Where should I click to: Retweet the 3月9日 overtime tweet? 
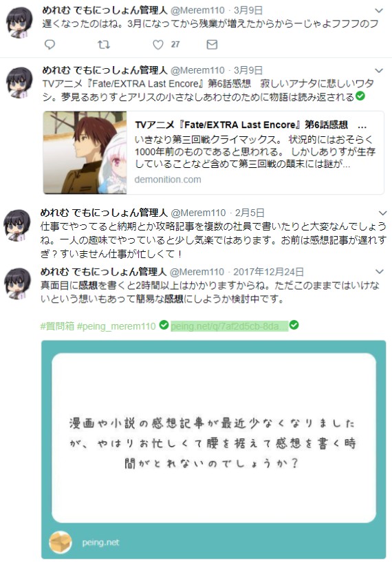click(104, 45)
